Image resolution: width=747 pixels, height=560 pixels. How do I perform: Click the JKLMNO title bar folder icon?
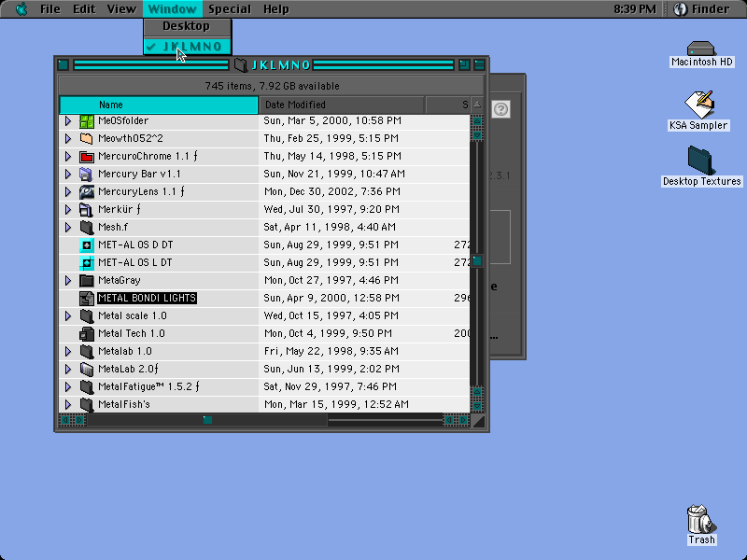tap(241, 65)
